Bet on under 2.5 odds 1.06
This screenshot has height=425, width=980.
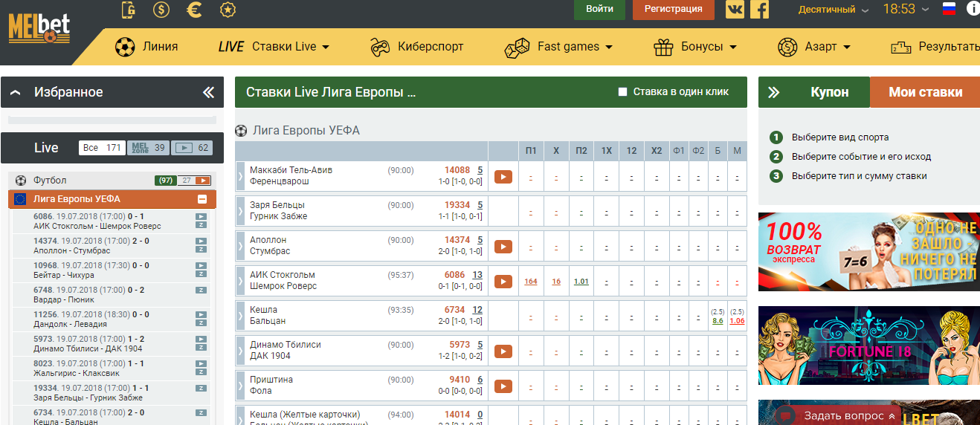point(737,321)
